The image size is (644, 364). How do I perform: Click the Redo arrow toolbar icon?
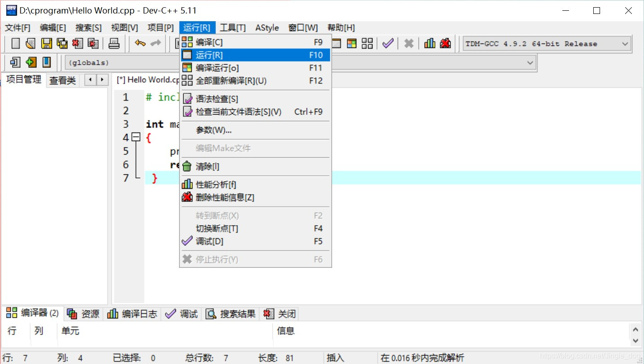tap(156, 43)
